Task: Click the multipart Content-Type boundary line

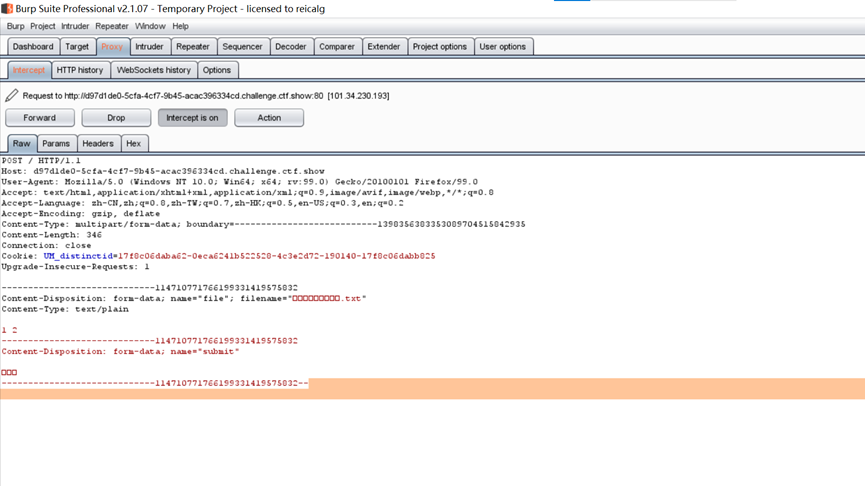Action: [x=263, y=224]
